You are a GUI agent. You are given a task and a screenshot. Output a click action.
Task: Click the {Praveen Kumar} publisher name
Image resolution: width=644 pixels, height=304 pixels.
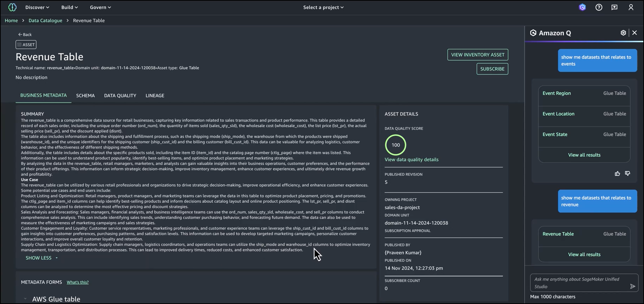[x=403, y=253]
